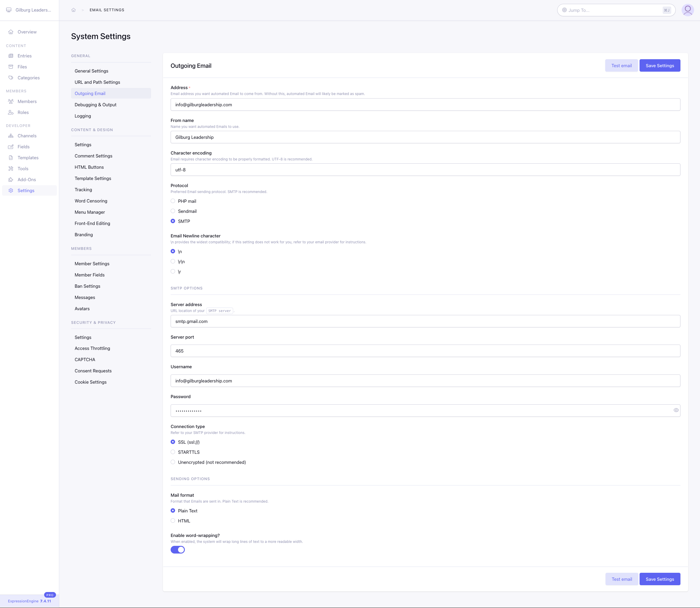
Task: Open Debugging & Output settings
Action: click(x=95, y=104)
